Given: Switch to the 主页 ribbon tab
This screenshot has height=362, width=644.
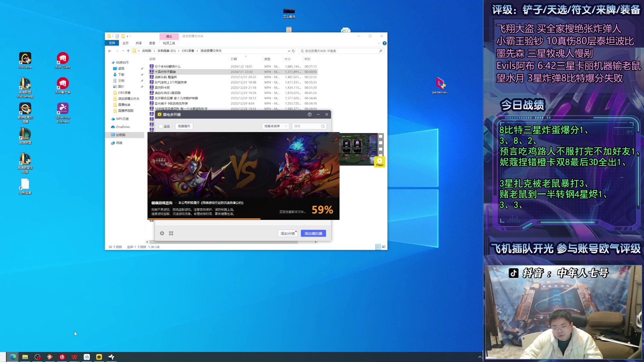Looking at the screenshot, I should click(x=125, y=43).
